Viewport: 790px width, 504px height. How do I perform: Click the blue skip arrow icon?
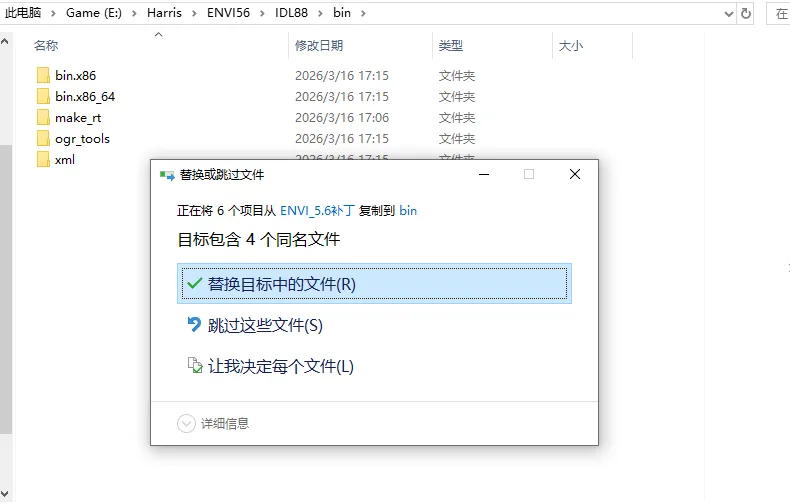tap(194, 325)
